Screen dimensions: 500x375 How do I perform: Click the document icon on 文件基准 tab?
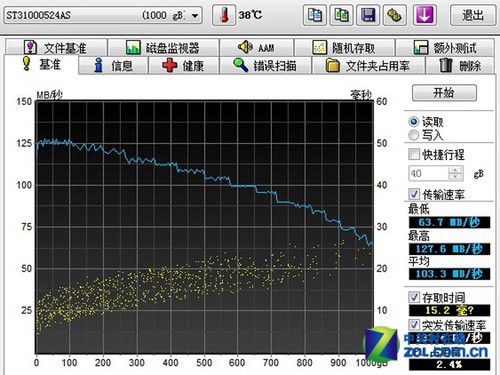[30, 47]
